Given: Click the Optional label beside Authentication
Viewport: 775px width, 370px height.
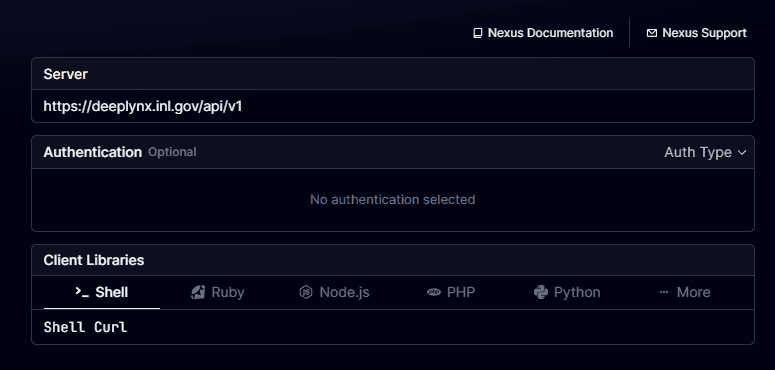Looking at the screenshot, I should point(172,152).
